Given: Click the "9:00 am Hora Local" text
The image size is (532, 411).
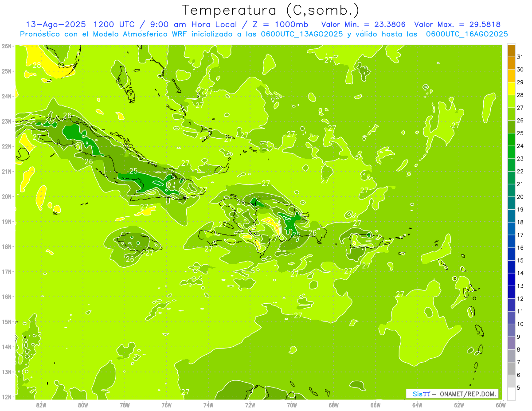Looking at the screenshot, I should (195, 24).
